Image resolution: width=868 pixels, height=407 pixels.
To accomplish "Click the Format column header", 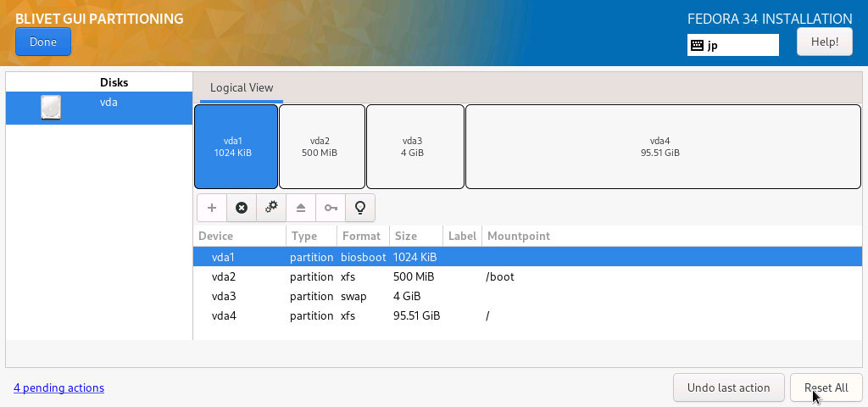I will point(363,236).
